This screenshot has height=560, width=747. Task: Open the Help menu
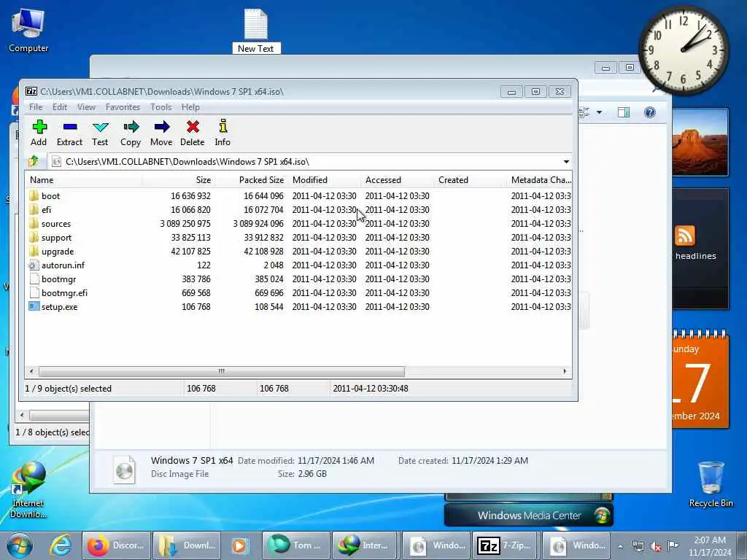(x=190, y=107)
